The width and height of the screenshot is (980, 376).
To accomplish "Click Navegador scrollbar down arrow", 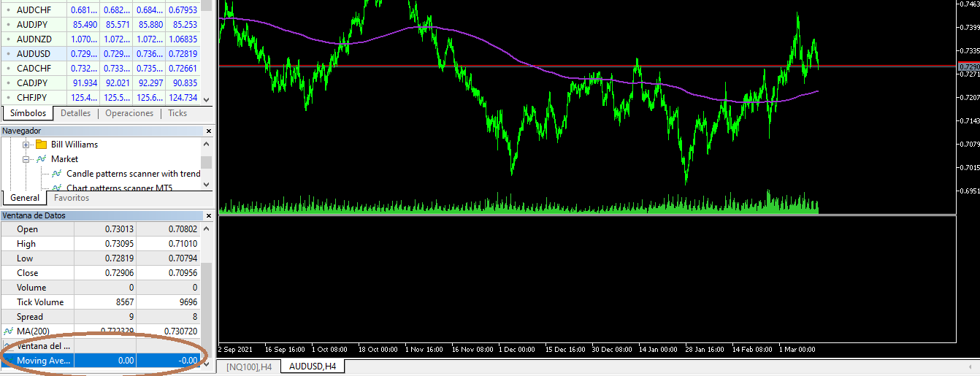I will (x=207, y=185).
